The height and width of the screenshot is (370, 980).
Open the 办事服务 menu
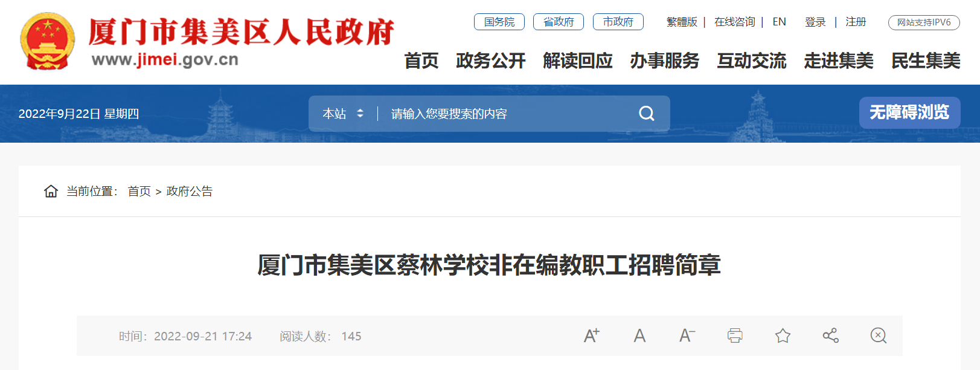tap(665, 60)
